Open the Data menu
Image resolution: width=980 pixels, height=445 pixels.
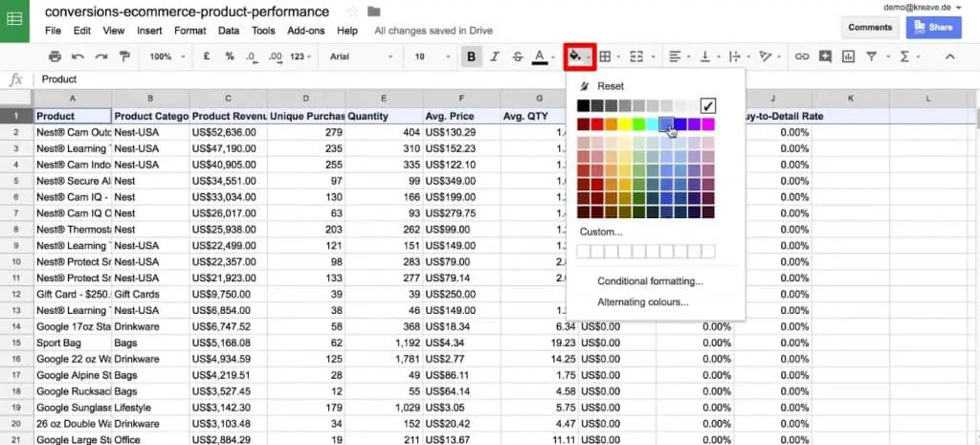(x=229, y=31)
